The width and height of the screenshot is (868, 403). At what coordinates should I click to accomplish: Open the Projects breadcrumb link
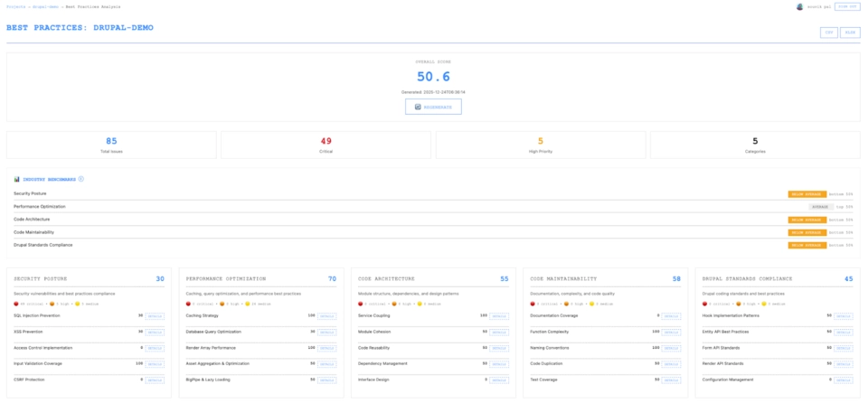point(15,6)
